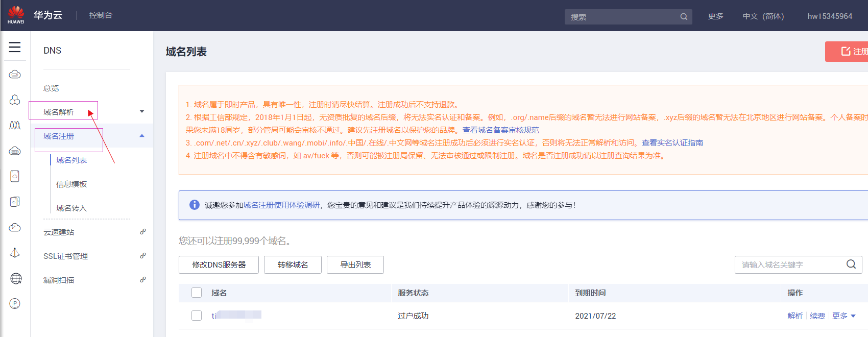
Task: Click the 2021/07/22 expiry date cell
Action: (x=595, y=316)
